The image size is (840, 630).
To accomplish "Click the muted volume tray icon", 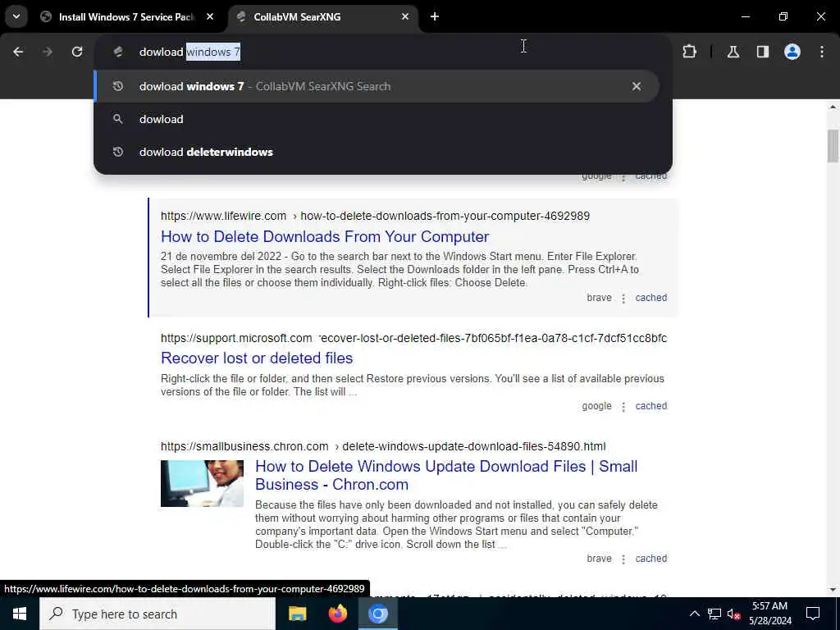I will pyautogui.click(x=733, y=614).
